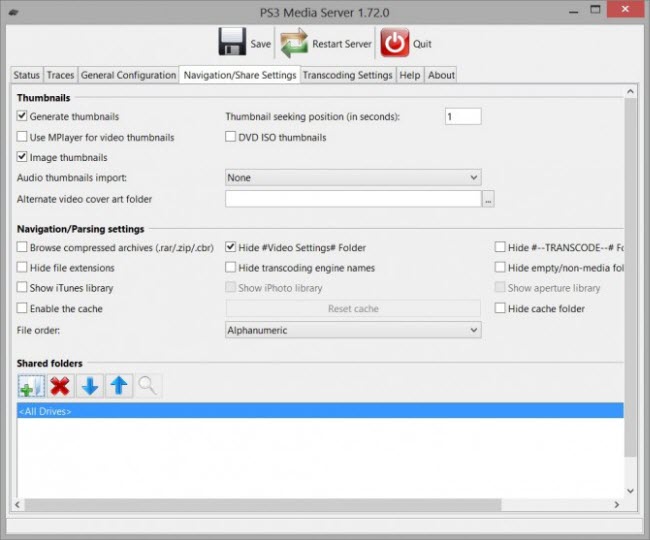The height and width of the screenshot is (540, 650).
Task: Remove selected shared folder with red X
Action: tap(60, 386)
